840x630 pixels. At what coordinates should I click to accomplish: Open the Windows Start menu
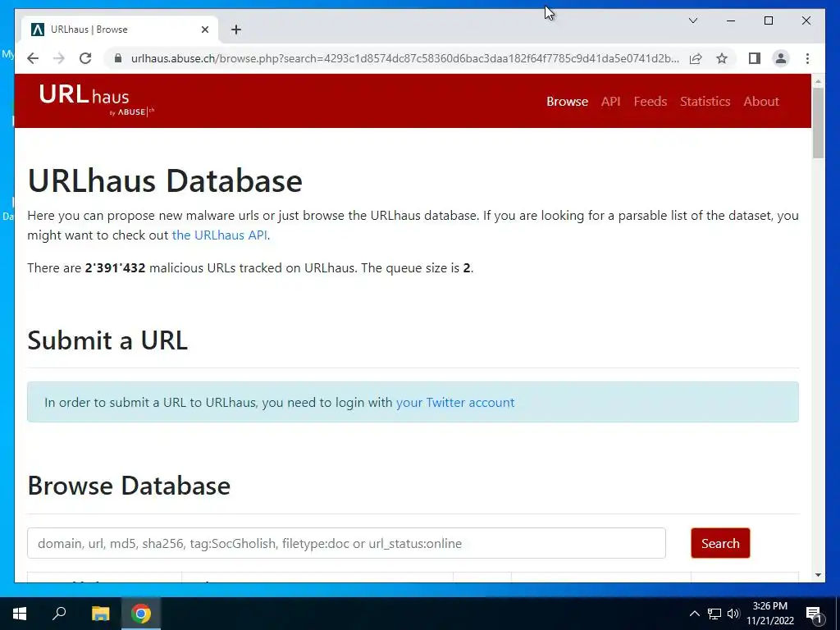(20, 614)
